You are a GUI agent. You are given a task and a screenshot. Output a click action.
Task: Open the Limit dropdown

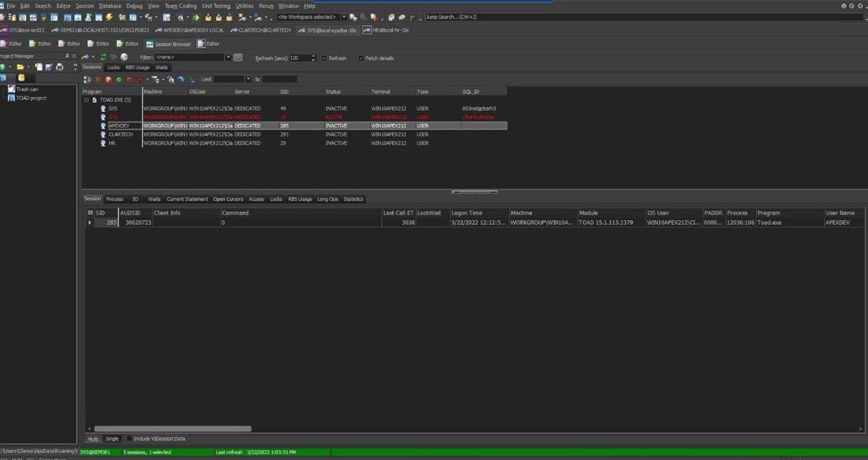pyautogui.click(x=248, y=79)
